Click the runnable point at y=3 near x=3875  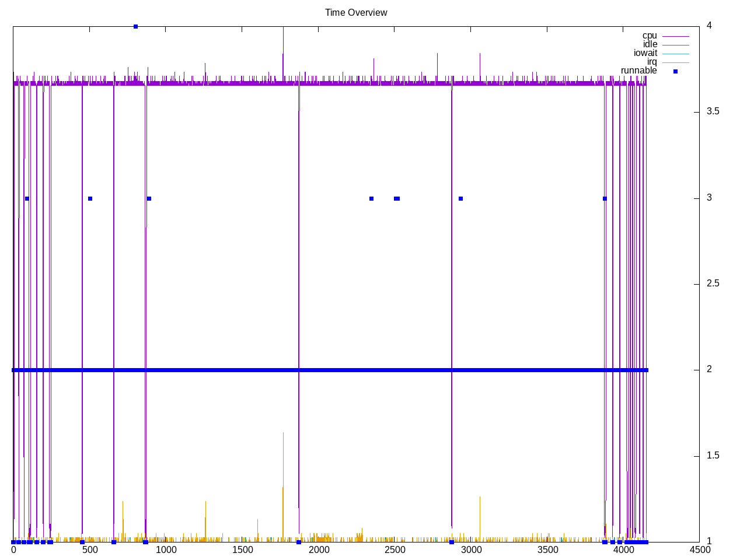pyautogui.click(x=605, y=198)
